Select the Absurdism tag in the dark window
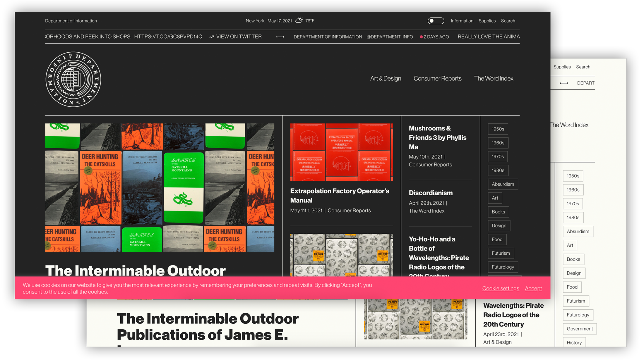Image resolution: width=644 pixels, height=362 pixels. coord(503,184)
